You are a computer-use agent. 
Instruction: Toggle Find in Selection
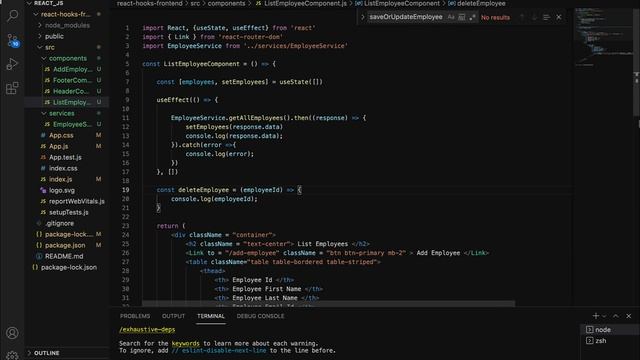(x=546, y=17)
